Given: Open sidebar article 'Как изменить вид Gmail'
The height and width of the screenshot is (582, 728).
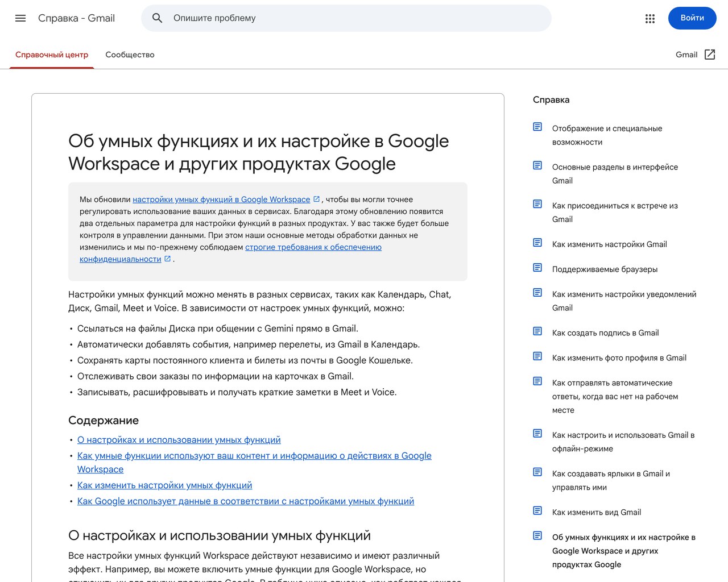Looking at the screenshot, I should [597, 513].
